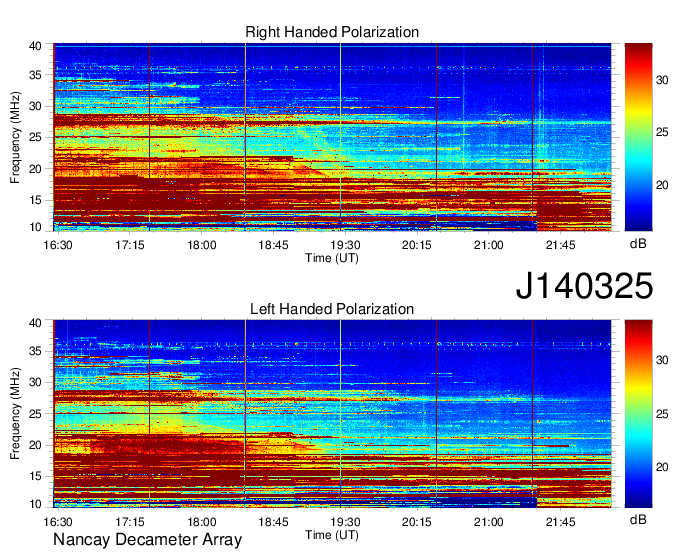
Task: Click the 16:30 tick on bottom plot
Action: tap(58, 522)
